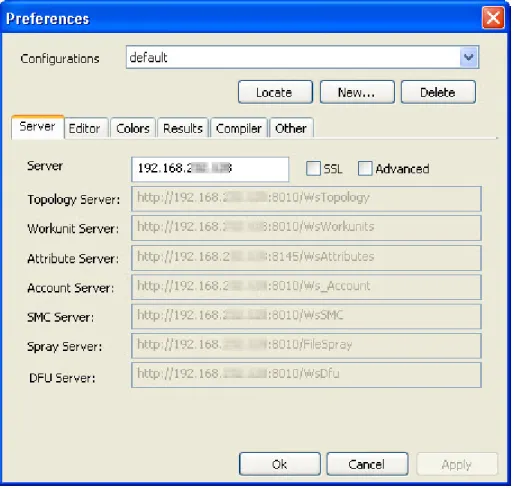514x489 pixels.
Task: Click the SMC Server: label
Action: [x=61, y=317]
